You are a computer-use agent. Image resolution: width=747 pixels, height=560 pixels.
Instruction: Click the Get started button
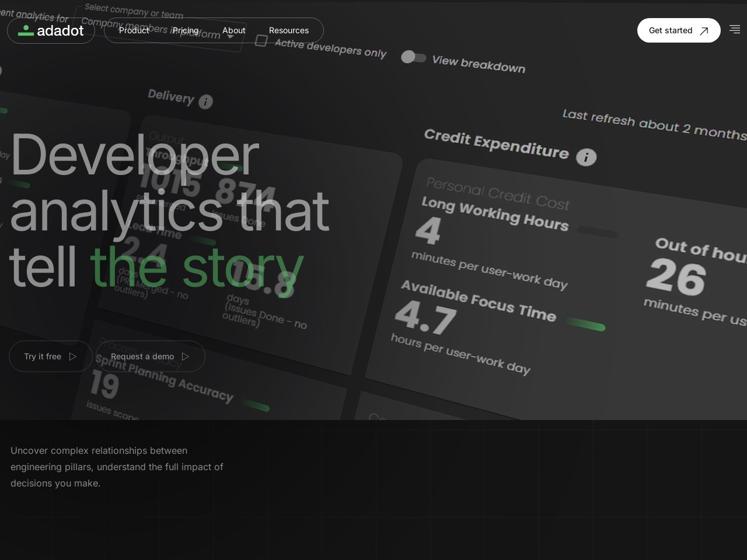coord(679,30)
